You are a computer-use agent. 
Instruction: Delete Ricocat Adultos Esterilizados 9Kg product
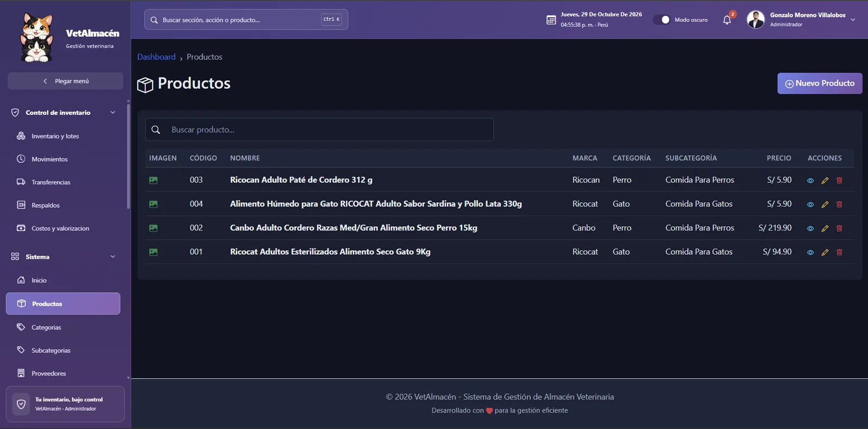coord(839,252)
